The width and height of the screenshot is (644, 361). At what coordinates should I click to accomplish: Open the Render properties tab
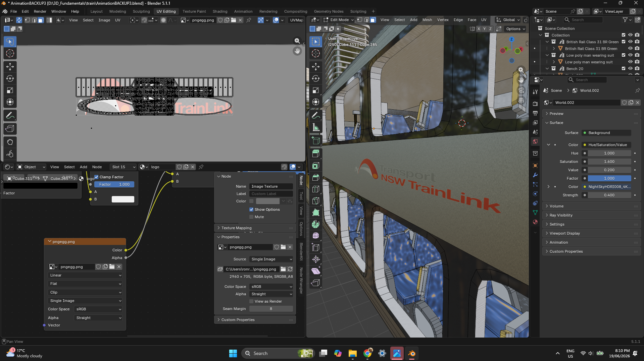tap(535, 104)
